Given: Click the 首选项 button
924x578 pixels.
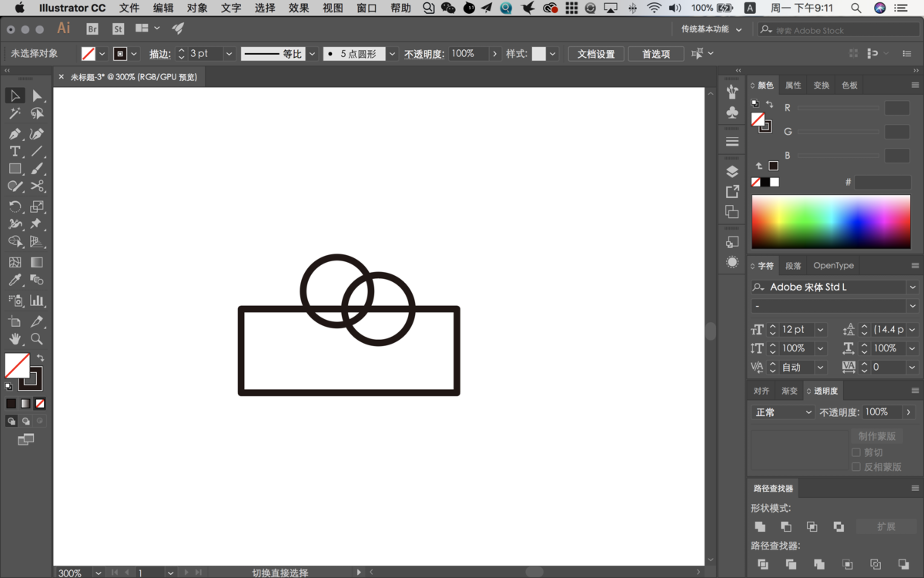Looking at the screenshot, I should pos(656,54).
